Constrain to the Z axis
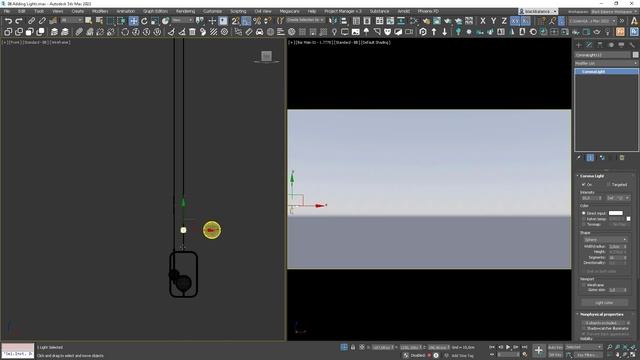This screenshot has height=360, width=640. [504, 21]
